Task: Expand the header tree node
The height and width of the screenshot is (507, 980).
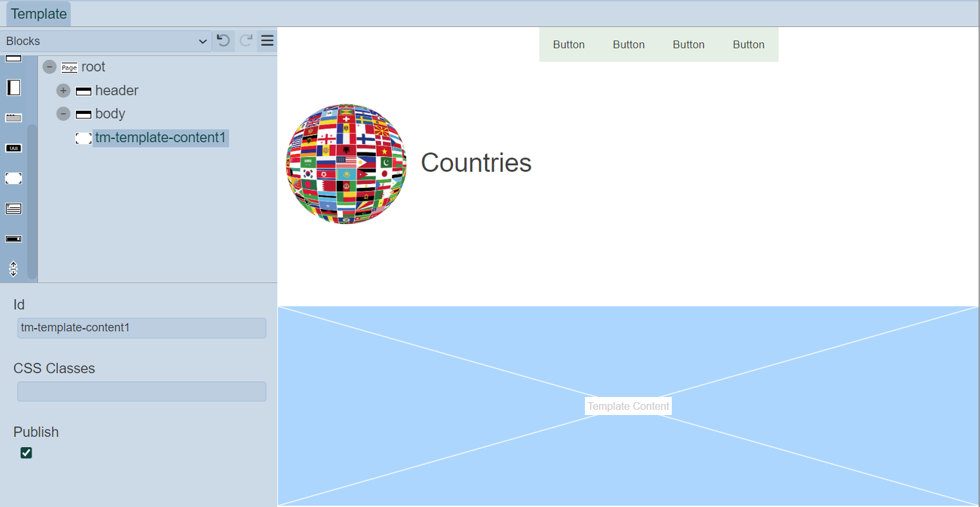Action: tap(63, 91)
